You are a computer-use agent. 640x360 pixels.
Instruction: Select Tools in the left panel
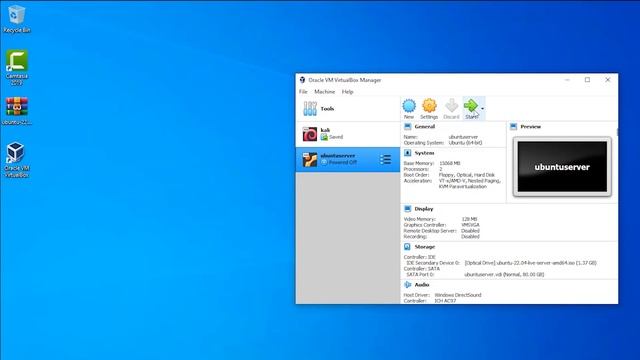click(x=348, y=109)
